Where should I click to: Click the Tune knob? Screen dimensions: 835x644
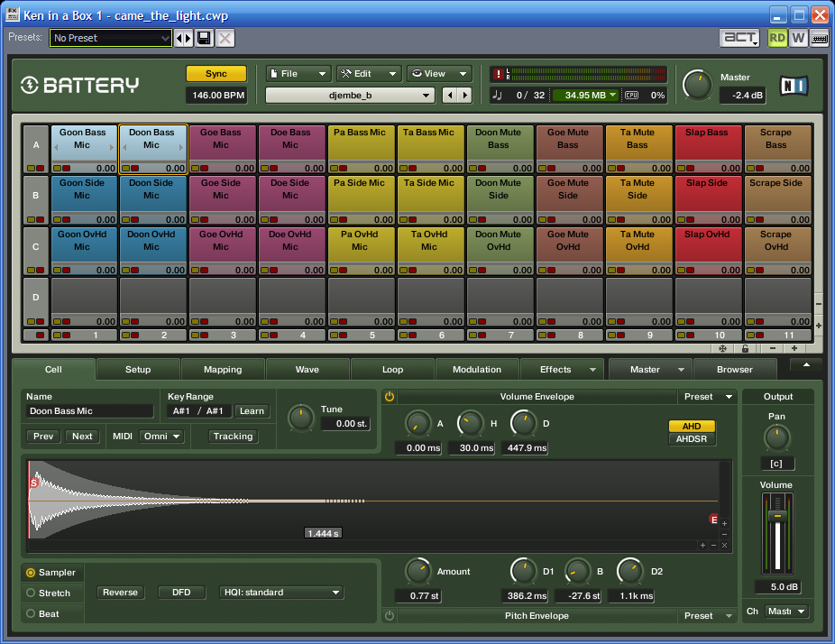tap(301, 419)
